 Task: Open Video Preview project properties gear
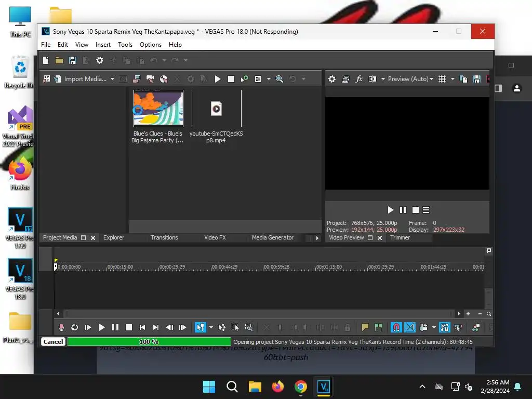click(332, 79)
